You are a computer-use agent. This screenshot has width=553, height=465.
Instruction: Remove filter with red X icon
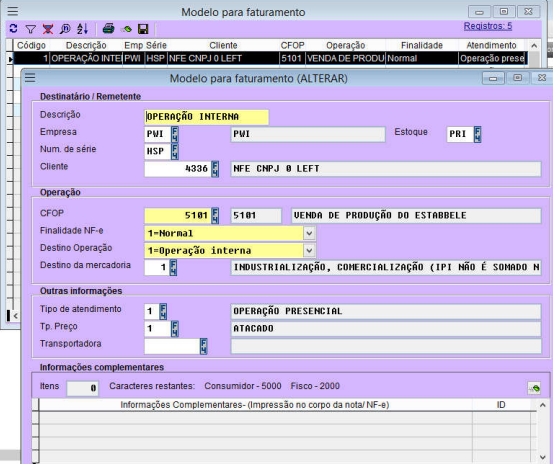pos(48,29)
